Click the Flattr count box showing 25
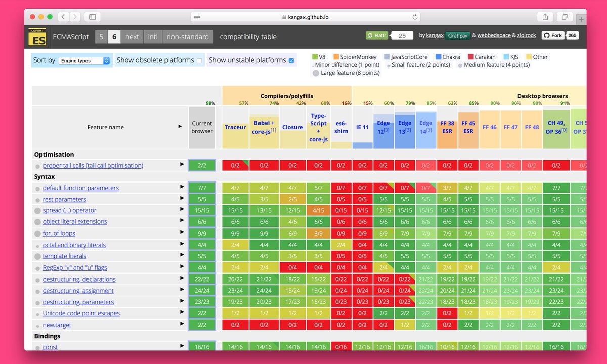607x364 pixels. pyautogui.click(x=403, y=36)
